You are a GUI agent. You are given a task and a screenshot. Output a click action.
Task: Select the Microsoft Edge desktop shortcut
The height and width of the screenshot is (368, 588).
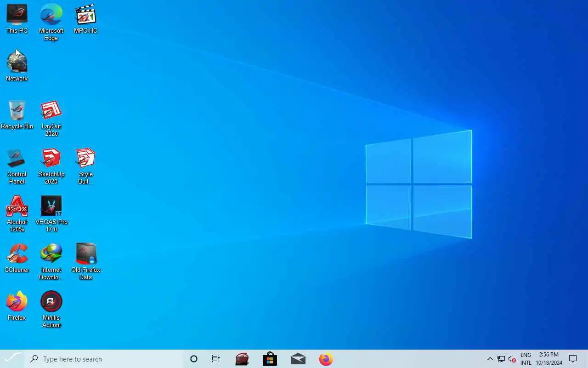point(51,23)
